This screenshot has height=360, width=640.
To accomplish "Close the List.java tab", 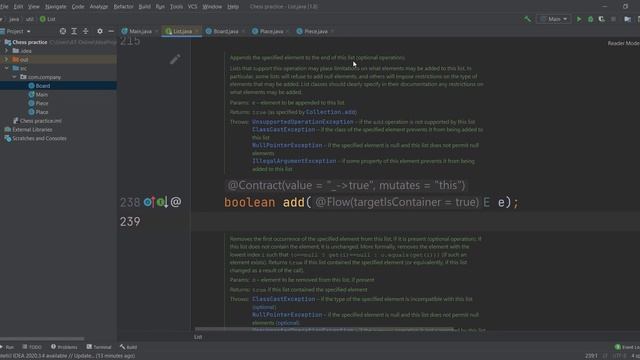I will click(196, 31).
